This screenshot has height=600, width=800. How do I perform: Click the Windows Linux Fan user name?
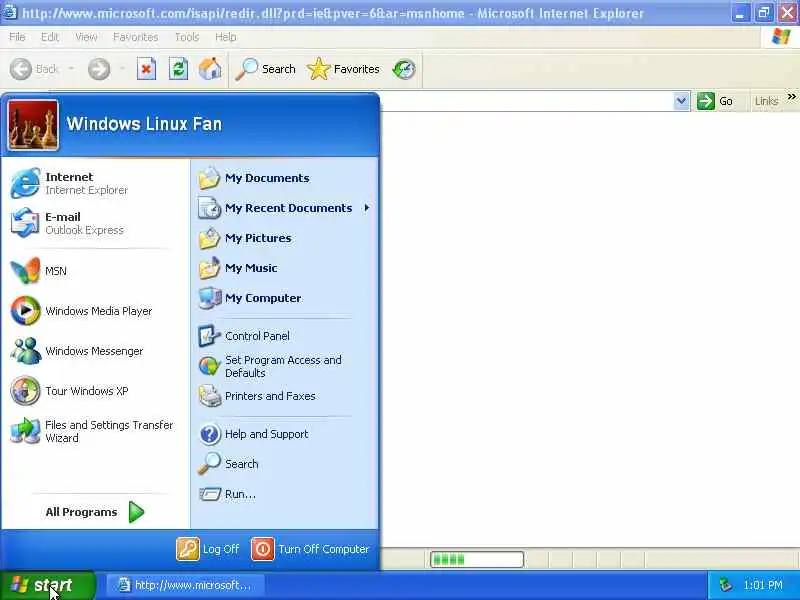(144, 124)
